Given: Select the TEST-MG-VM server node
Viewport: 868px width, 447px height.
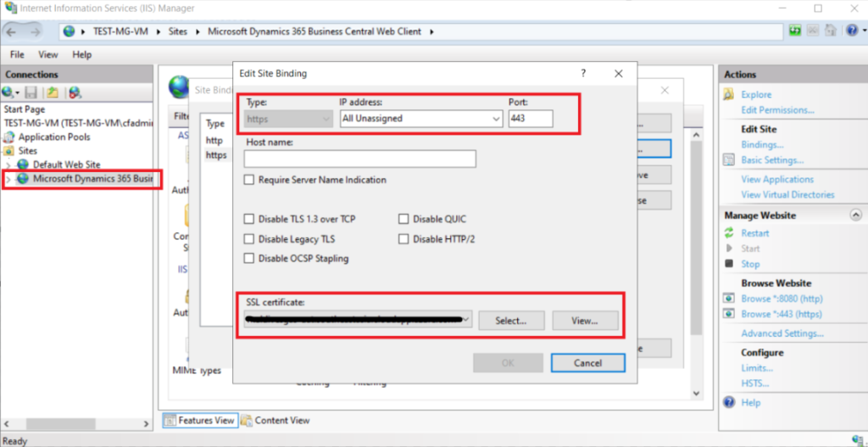Looking at the screenshot, I should pos(77,123).
